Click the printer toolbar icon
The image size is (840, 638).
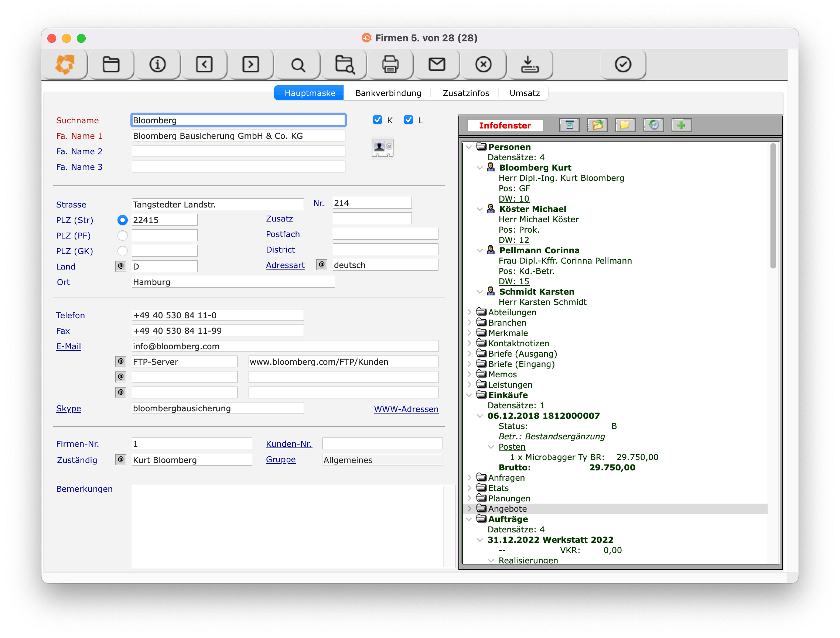[390, 64]
